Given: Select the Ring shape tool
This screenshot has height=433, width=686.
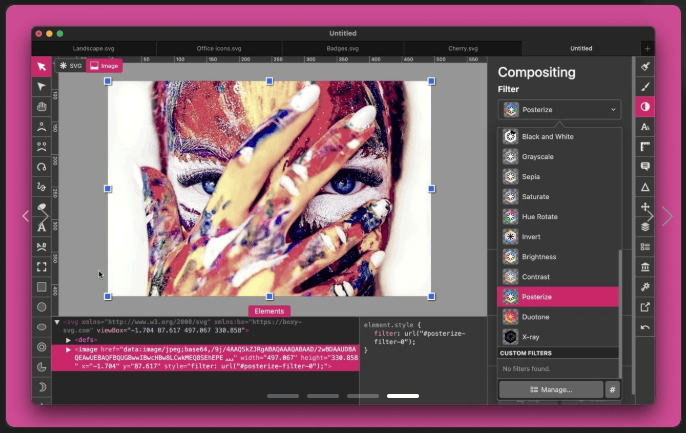Looking at the screenshot, I should [42, 347].
